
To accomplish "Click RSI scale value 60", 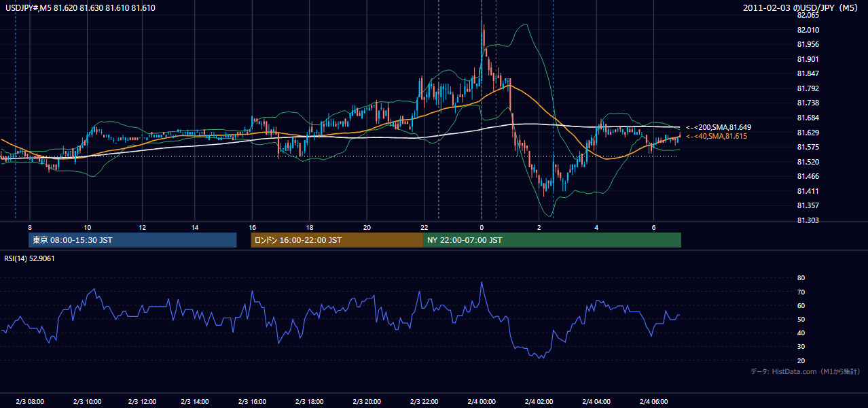I will 801,305.
